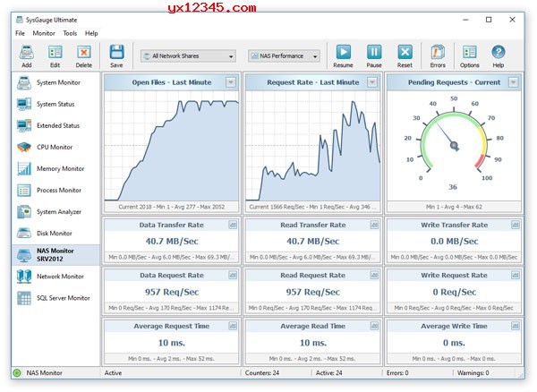The width and height of the screenshot is (537, 392).
Task: Click chart icon on Average Read Time
Action: tap(374, 326)
